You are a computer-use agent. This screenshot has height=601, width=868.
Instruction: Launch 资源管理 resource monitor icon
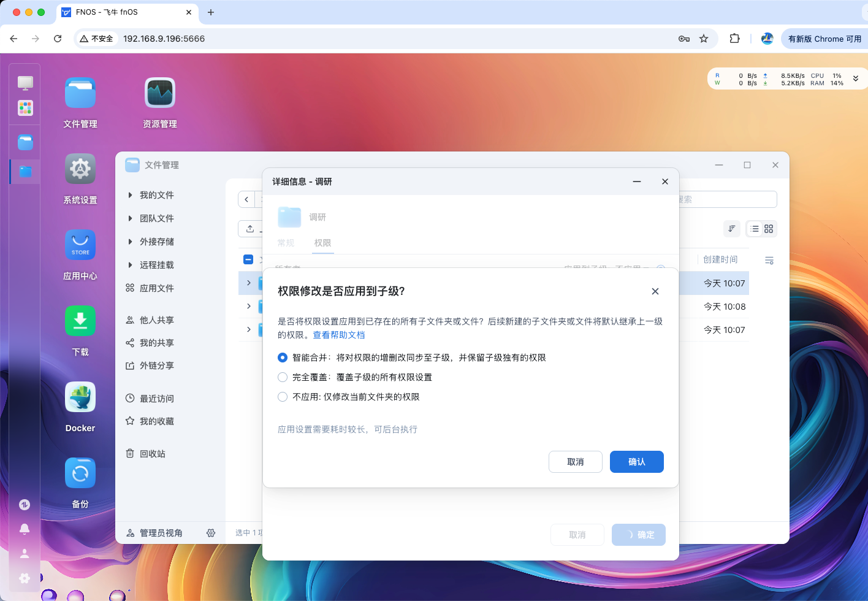pos(160,93)
